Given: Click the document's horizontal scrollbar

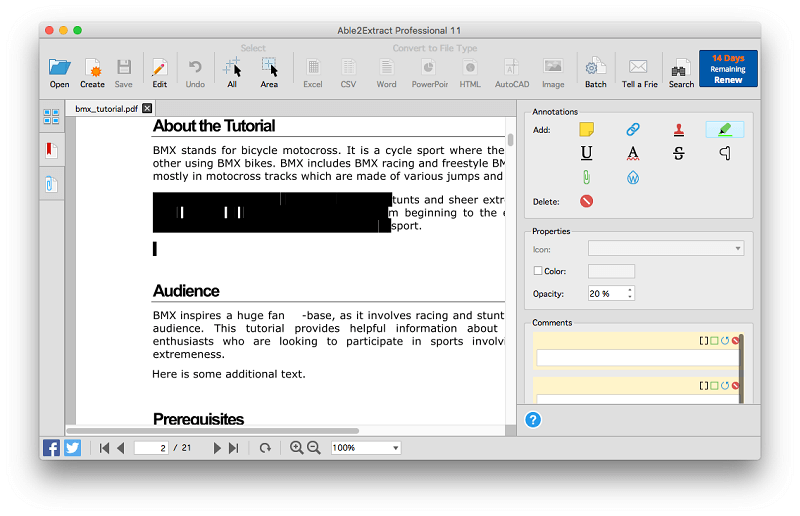Looking at the screenshot, I should point(212,430).
